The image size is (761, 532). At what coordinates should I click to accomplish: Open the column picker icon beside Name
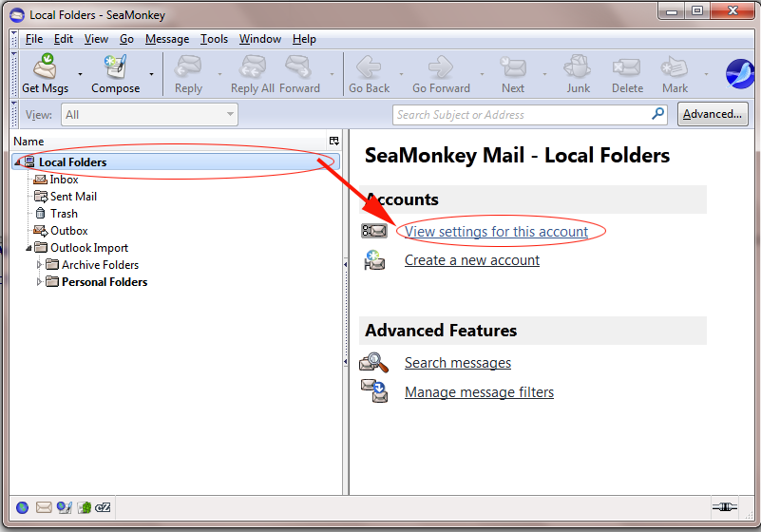(333, 141)
